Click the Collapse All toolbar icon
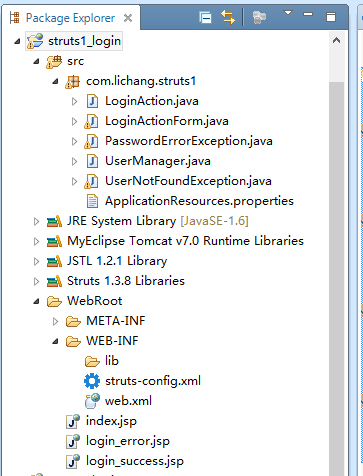The height and width of the screenshot is (476, 363). tap(205, 17)
